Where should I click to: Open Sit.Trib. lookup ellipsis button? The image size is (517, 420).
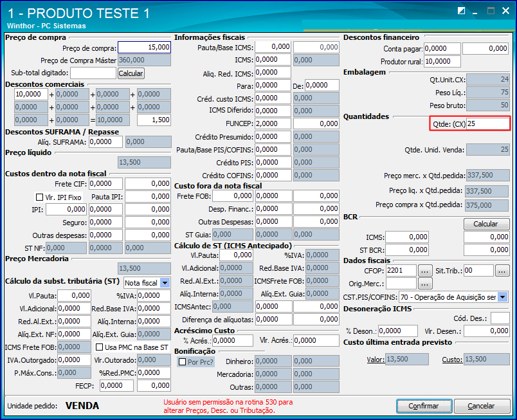(x=502, y=271)
